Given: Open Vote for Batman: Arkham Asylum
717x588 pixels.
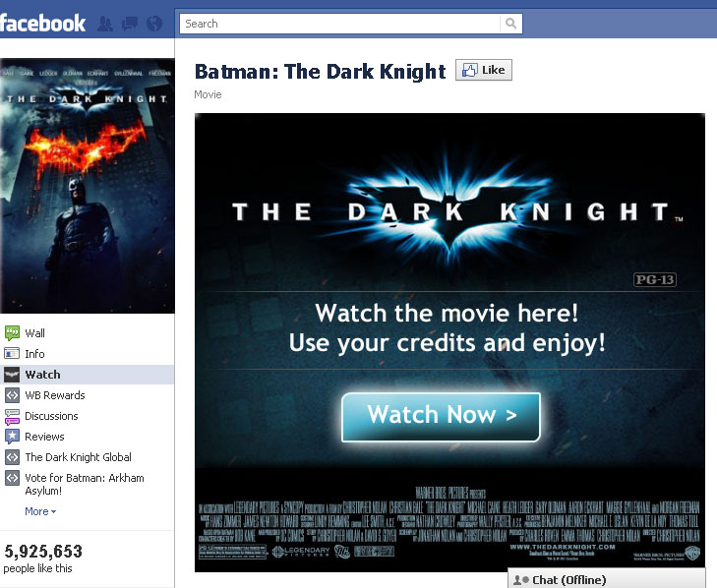Looking at the screenshot, I should pos(85,484).
